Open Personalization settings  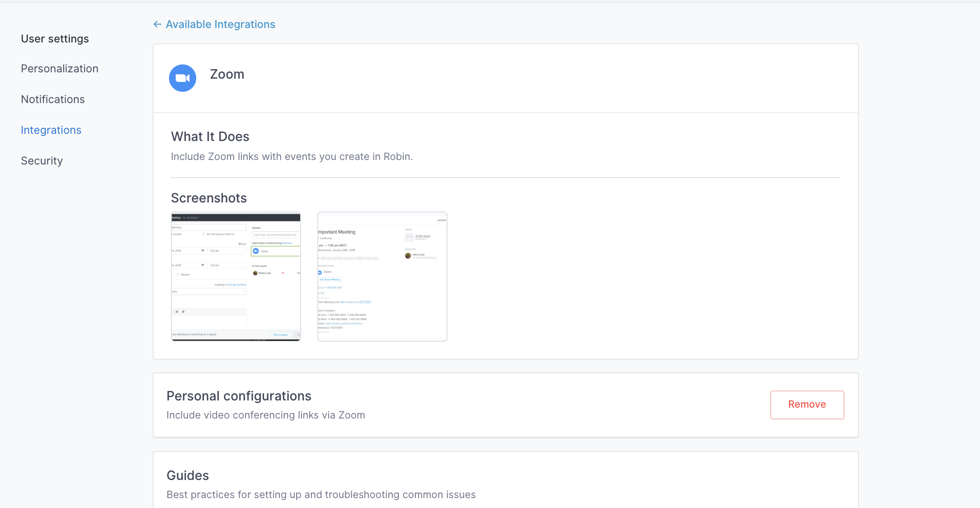[60, 69]
